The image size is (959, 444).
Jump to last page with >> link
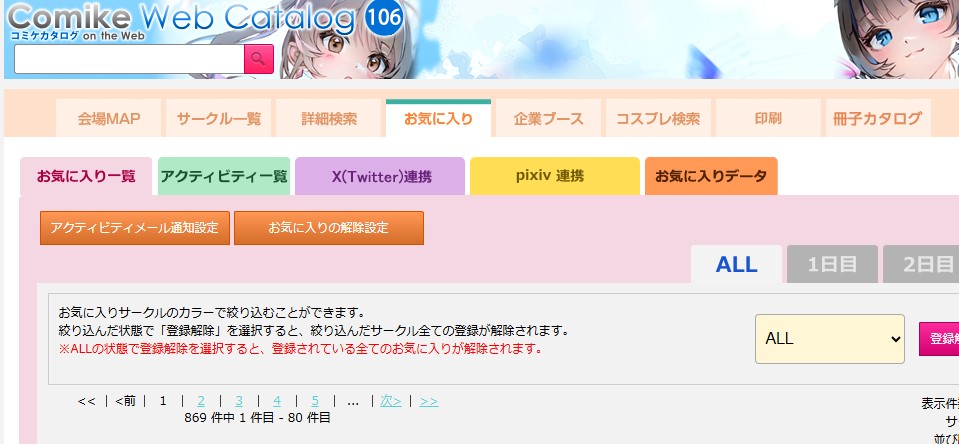point(429,401)
